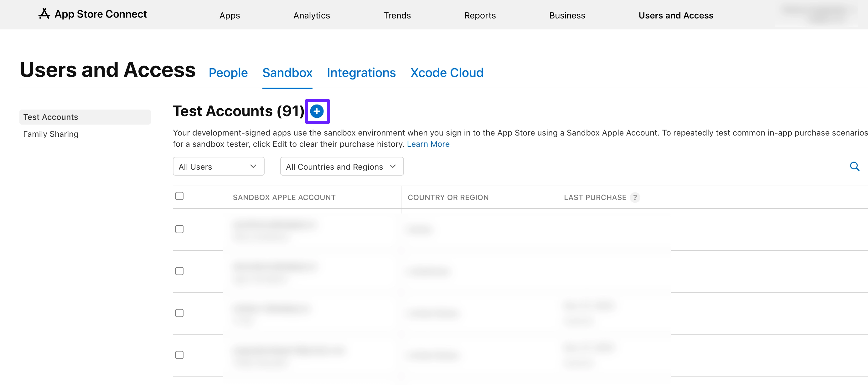This screenshot has height=385, width=868.
Task: Click the Last Purchase help question mark
Action: coord(636,198)
